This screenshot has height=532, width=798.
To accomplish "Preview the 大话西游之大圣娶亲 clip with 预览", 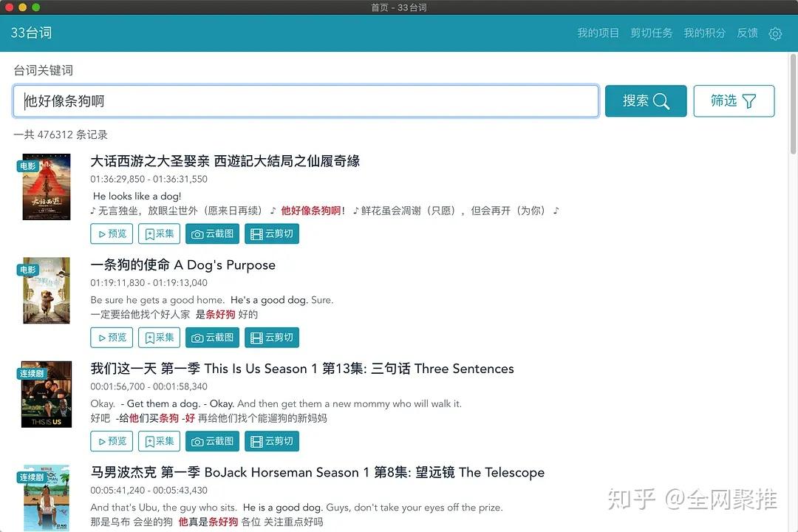I will pos(112,233).
